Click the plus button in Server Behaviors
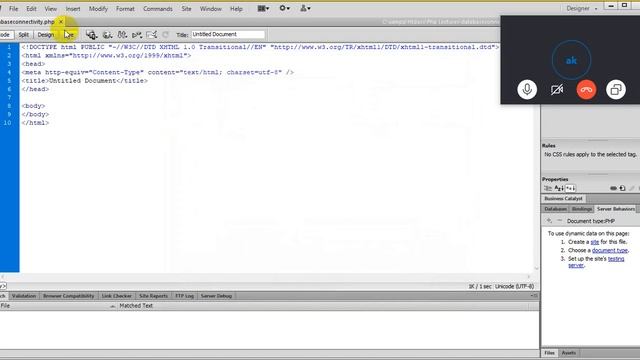 coord(549,221)
